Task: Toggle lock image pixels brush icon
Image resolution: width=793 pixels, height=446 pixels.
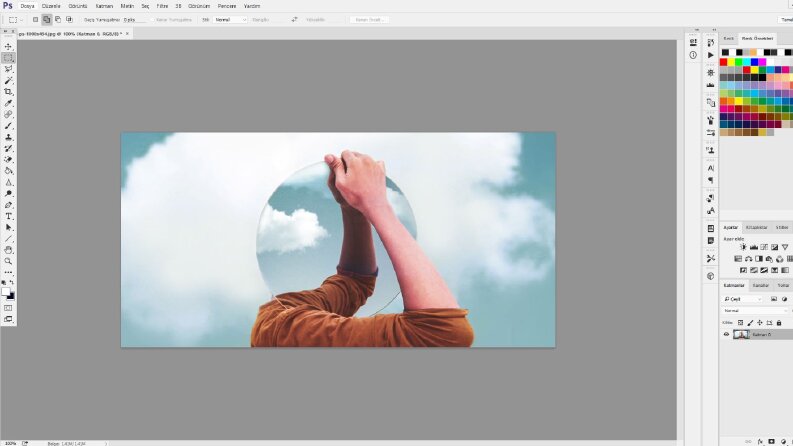Action: 750,323
